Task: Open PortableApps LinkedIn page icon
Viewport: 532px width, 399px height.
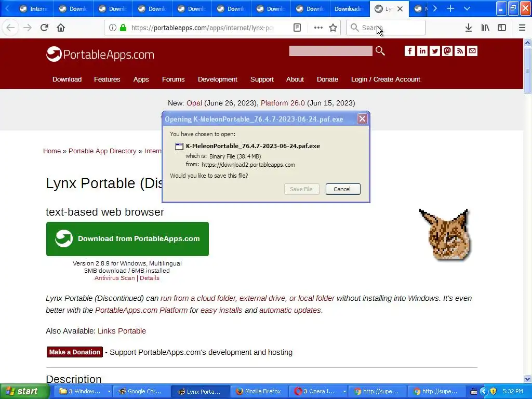Action: pyautogui.click(x=422, y=51)
